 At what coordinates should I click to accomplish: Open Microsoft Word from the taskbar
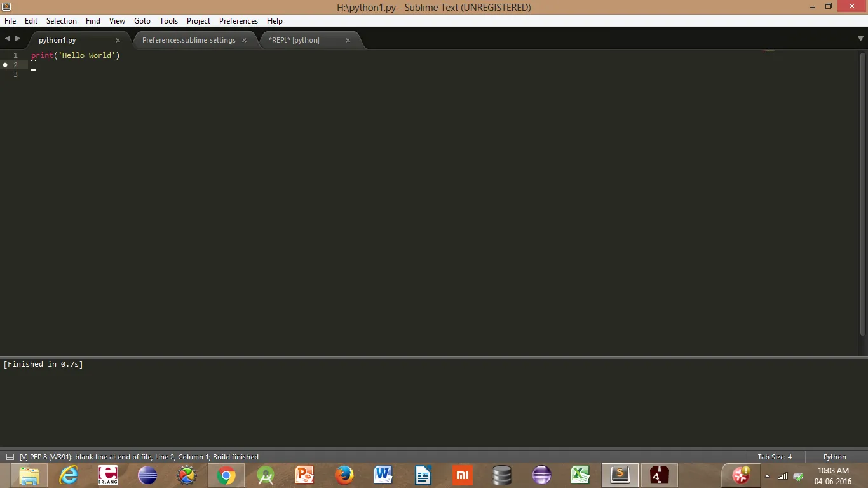384,475
